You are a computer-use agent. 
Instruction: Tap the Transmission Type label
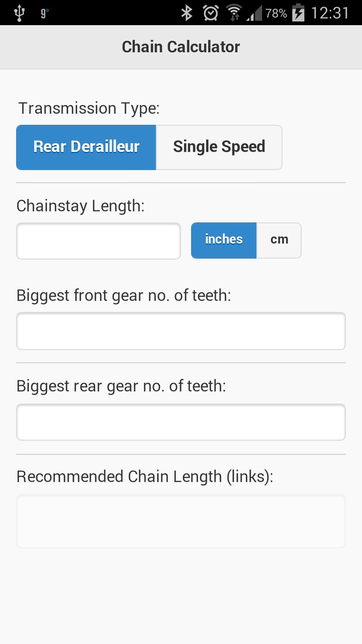click(x=89, y=108)
